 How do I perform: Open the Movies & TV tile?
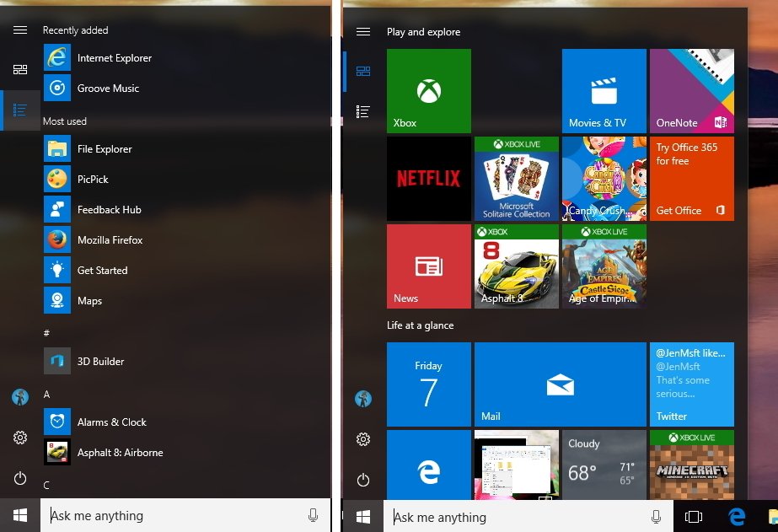click(x=604, y=91)
